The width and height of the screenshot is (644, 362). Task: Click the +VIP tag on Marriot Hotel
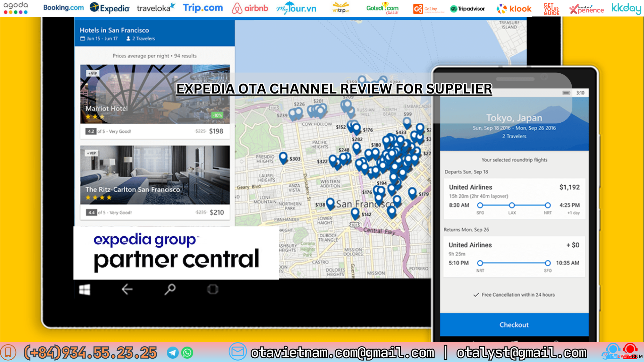[x=92, y=73]
